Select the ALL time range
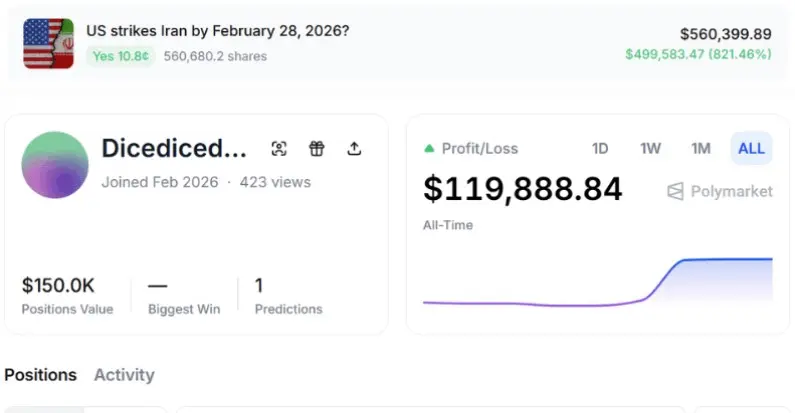The height and width of the screenshot is (413, 795). 751,149
